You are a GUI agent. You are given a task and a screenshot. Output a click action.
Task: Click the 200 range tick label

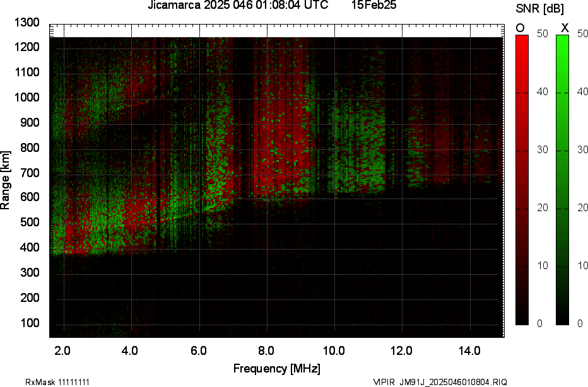(x=30, y=297)
